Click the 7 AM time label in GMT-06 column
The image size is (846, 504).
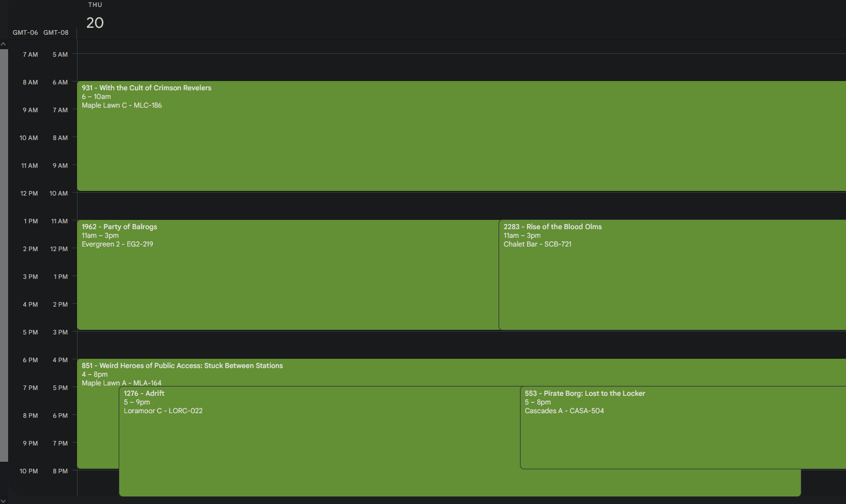(x=30, y=54)
